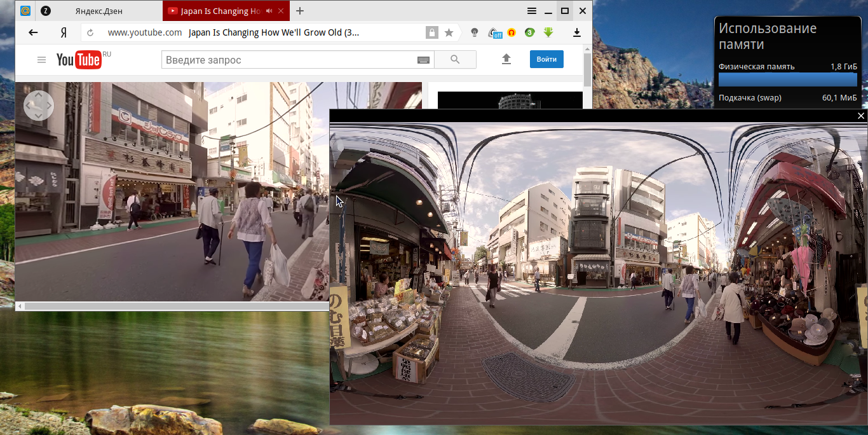Viewport: 868px width, 435px height.
Task: Click the YouTube logo
Action: [79, 60]
